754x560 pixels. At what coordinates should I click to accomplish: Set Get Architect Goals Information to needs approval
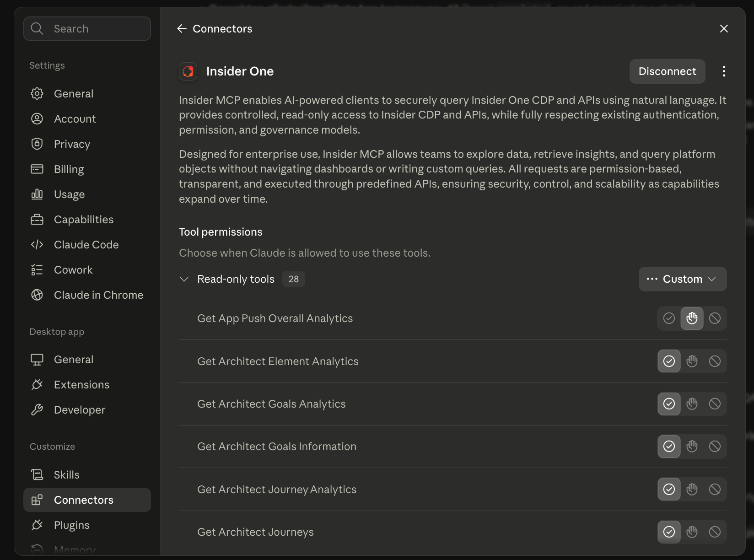[692, 446]
